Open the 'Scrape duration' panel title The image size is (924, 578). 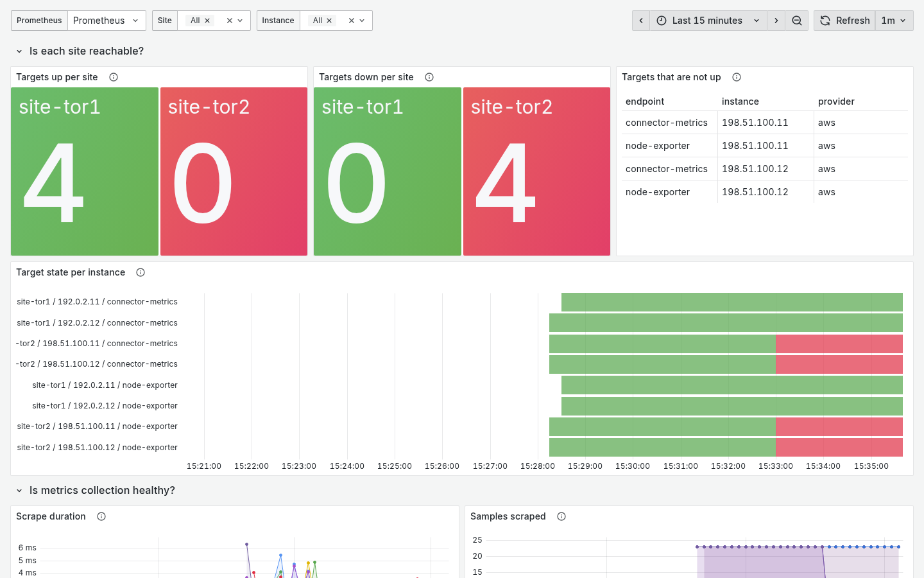tap(51, 516)
